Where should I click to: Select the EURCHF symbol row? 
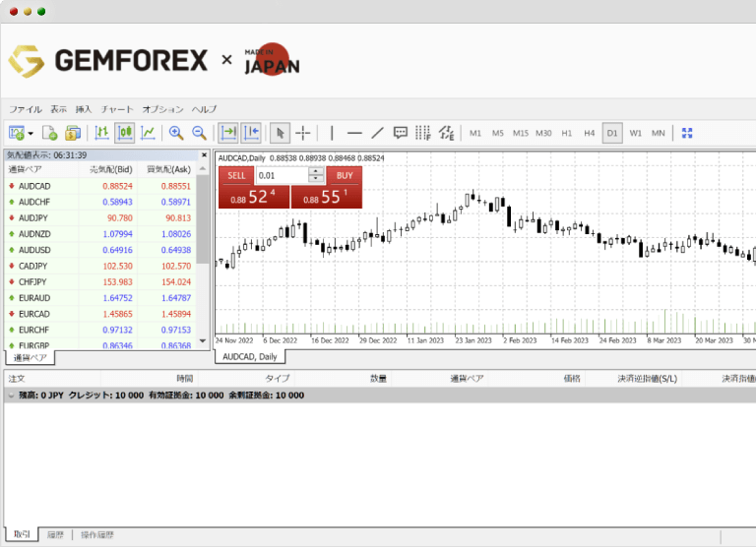(100, 330)
